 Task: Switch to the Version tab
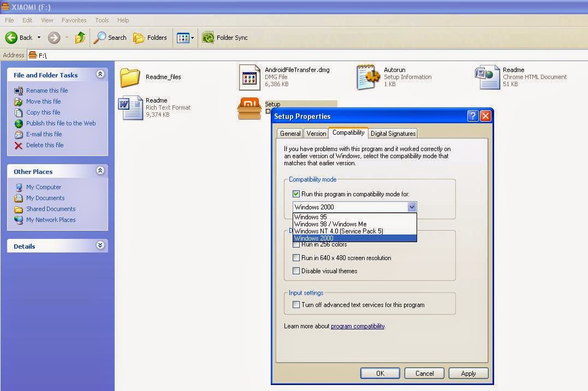click(316, 133)
